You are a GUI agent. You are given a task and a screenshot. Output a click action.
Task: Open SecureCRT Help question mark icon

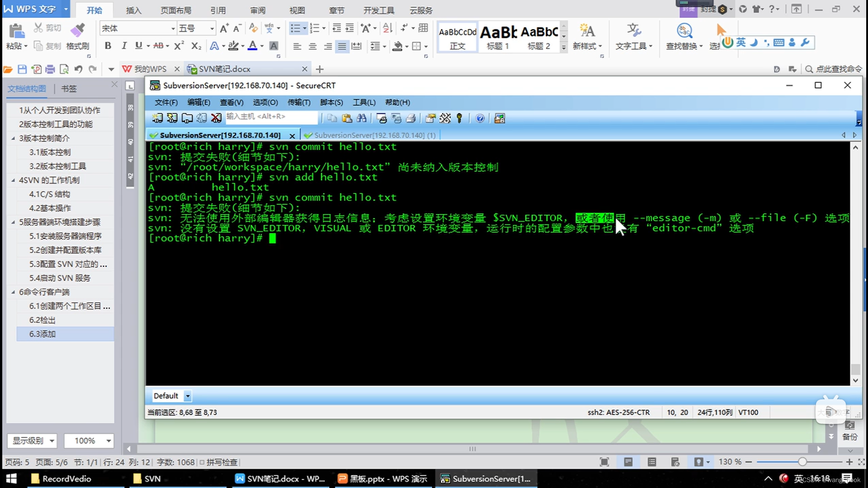click(480, 118)
